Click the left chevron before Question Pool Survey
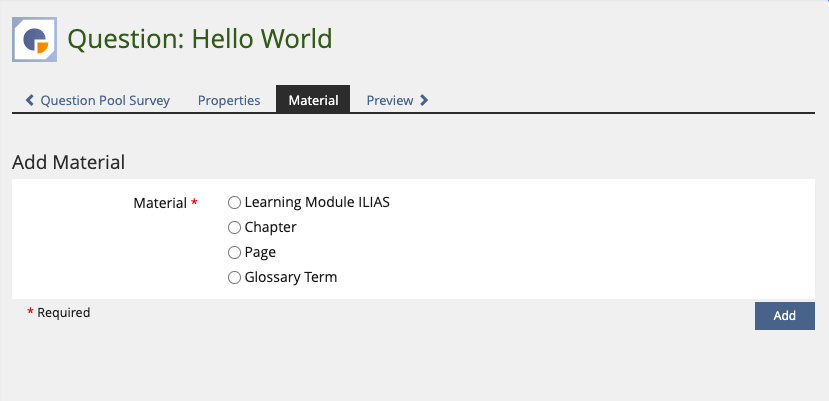 tap(30, 100)
